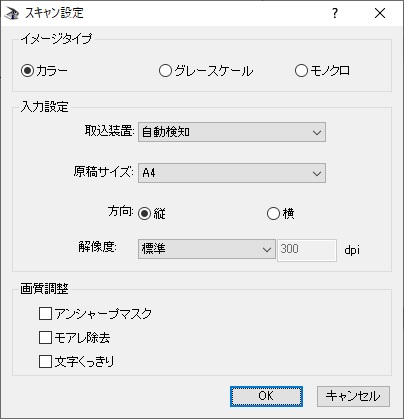Open the 取込装置 dropdown

232,132
